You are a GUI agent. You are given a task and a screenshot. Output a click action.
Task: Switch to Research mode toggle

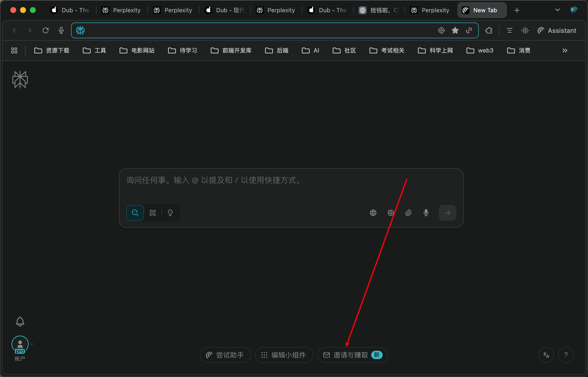coord(153,213)
